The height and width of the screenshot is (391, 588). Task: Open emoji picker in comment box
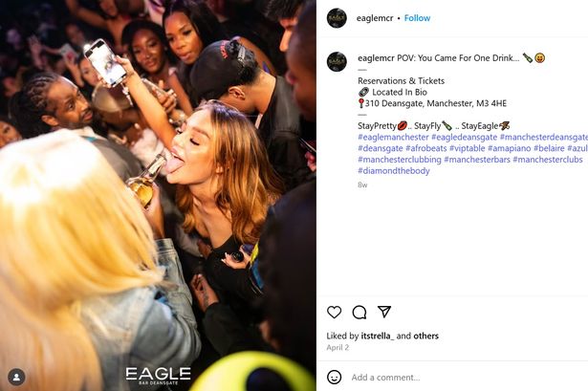tap(334, 377)
